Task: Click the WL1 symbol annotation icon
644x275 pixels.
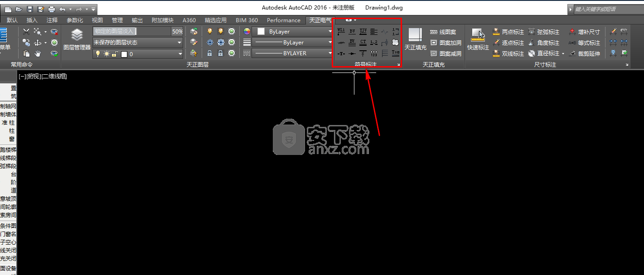Action: (341, 32)
